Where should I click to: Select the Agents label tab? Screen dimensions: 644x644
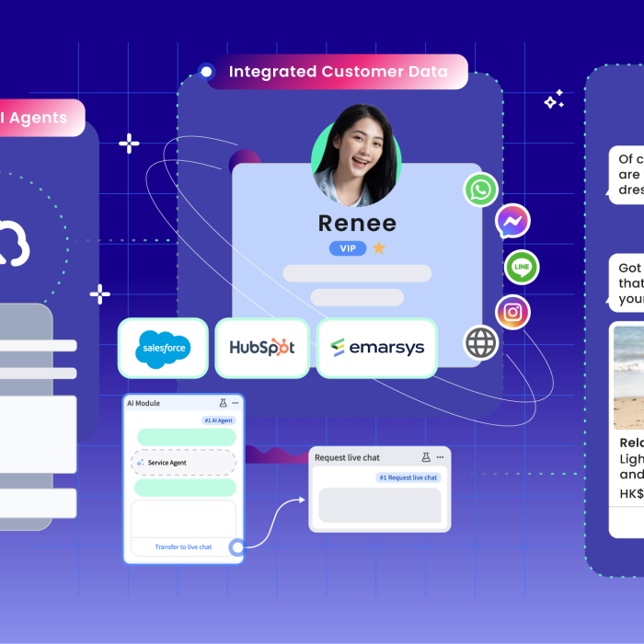tap(42, 118)
